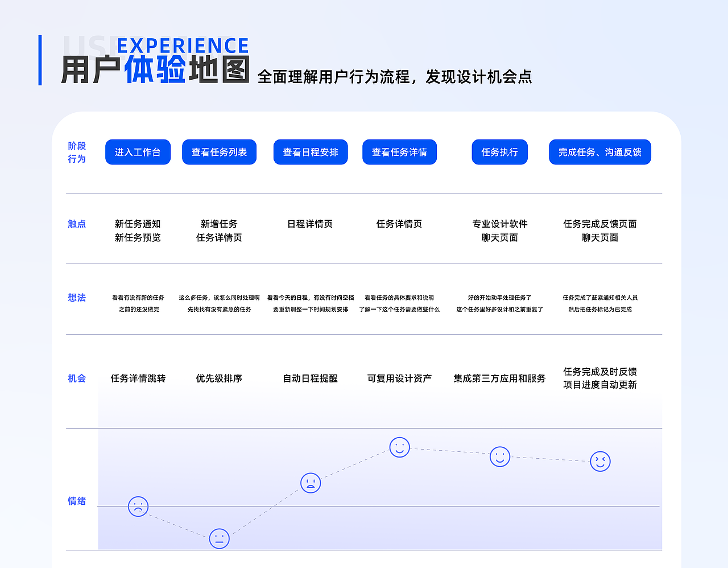Image resolution: width=728 pixels, height=568 pixels.
Task: Click the crying face in 查看日程安排 column
Action: click(311, 483)
